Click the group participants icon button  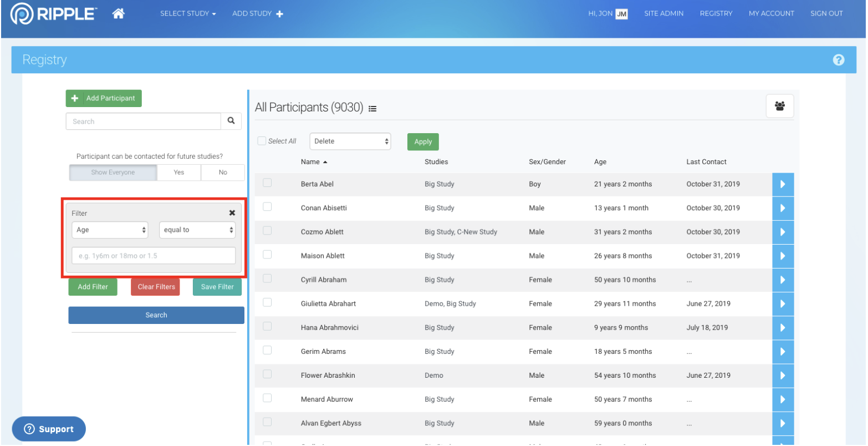(x=779, y=106)
